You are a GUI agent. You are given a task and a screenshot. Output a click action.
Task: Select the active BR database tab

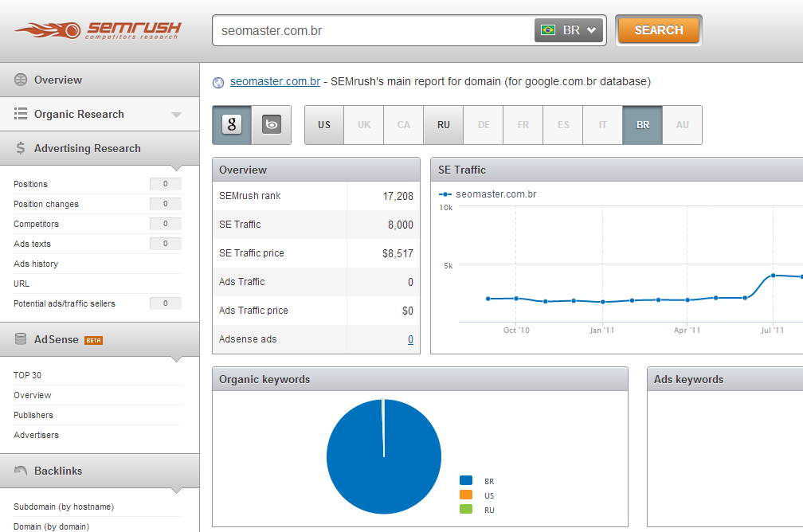pos(643,125)
